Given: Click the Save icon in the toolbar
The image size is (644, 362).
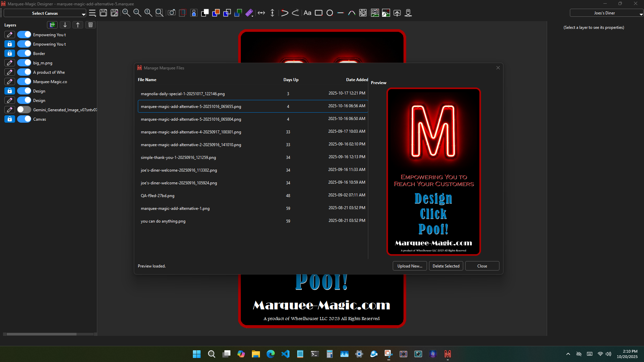Looking at the screenshot, I should (103, 13).
